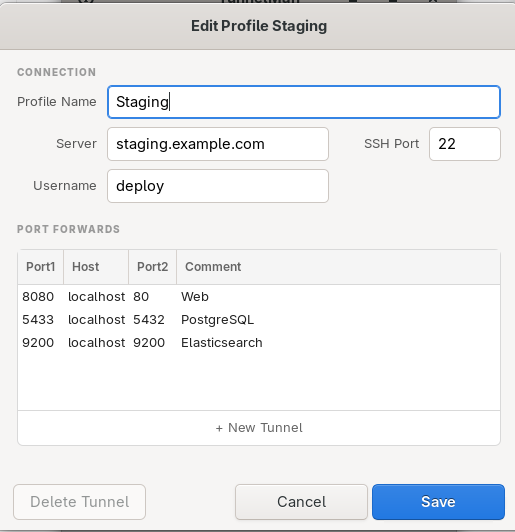Image resolution: width=515 pixels, height=532 pixels.
Task: Click the Host column header
Action: click(x=96, y=267)
